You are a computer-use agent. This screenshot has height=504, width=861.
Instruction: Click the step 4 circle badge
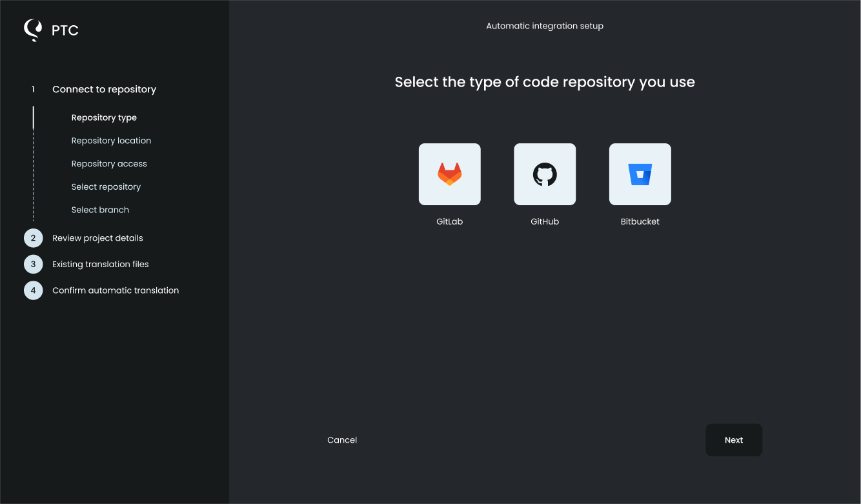click(34, 290)
